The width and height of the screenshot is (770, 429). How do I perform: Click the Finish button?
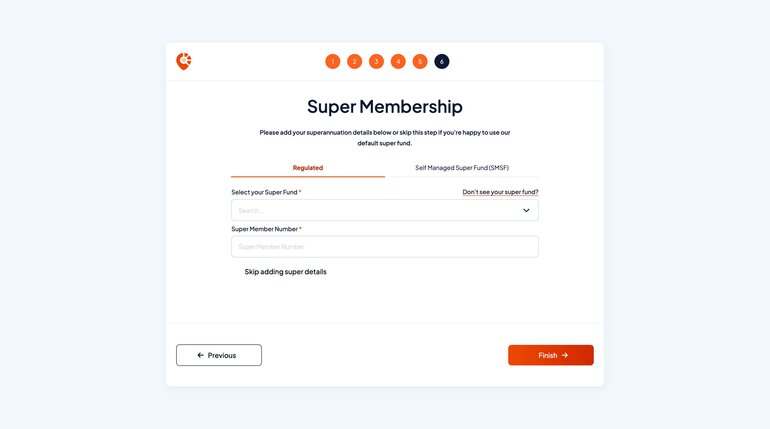(x=550, y=355)
